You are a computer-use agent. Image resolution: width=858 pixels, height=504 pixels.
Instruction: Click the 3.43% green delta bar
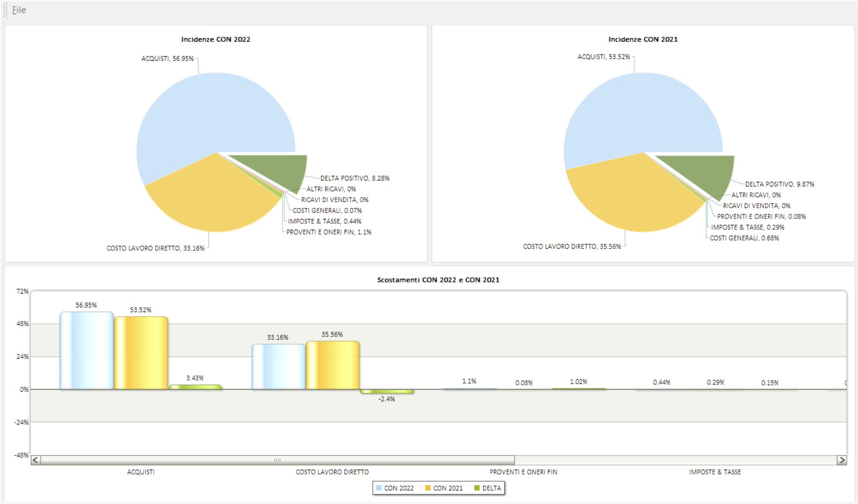[x=195, y=387]
